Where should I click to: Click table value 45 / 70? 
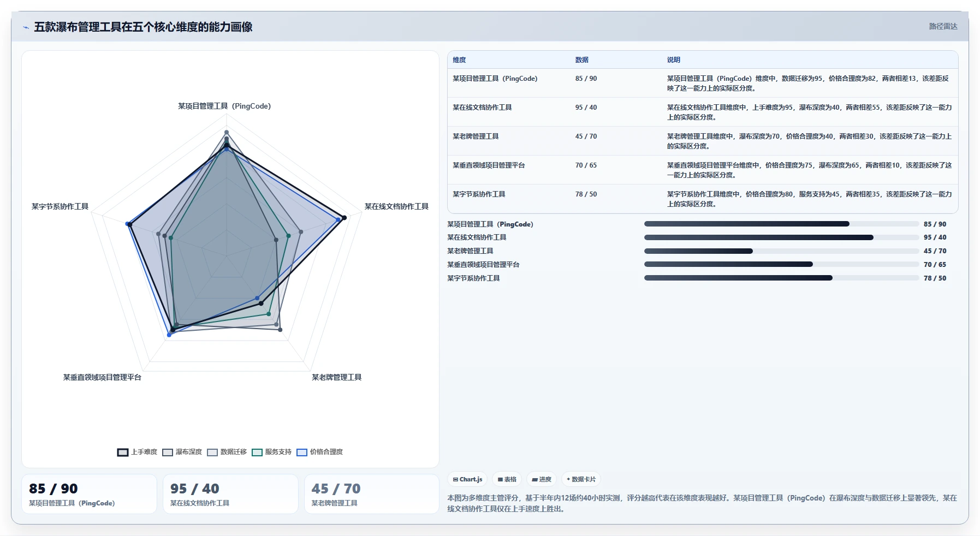click(586, 136)
